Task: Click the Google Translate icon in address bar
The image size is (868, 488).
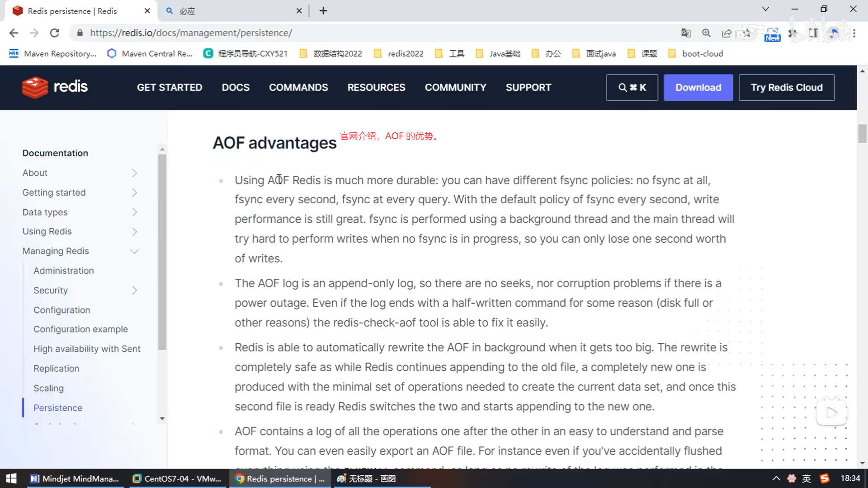Action: click(686, 33)
